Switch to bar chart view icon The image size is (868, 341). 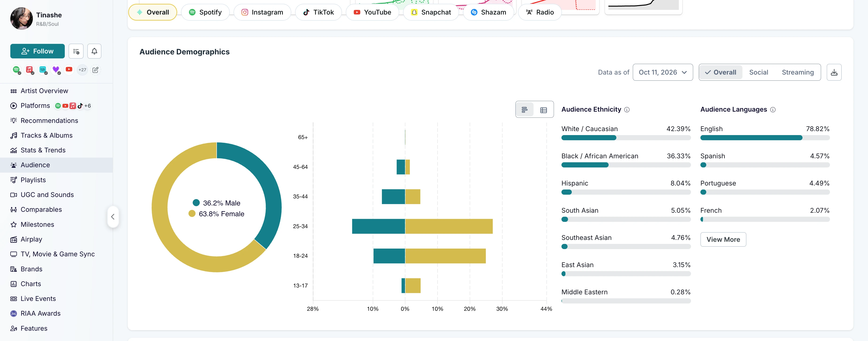tap(525, 110)
